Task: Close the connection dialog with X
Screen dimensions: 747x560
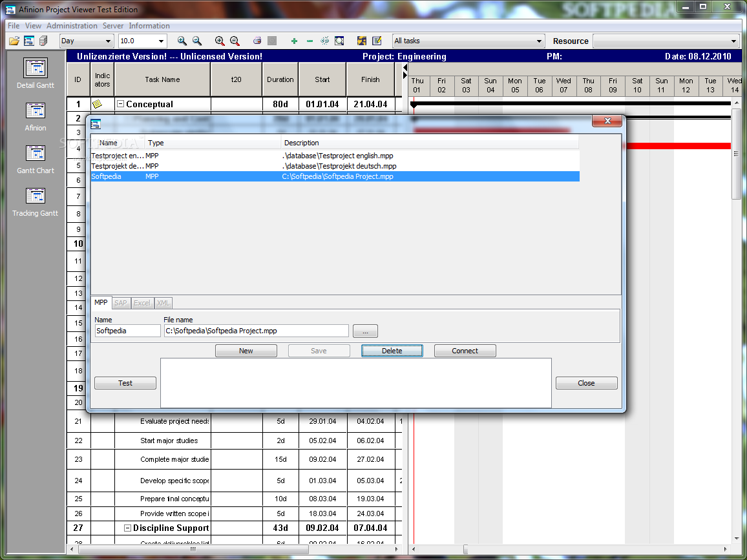Action: [607, 121]
